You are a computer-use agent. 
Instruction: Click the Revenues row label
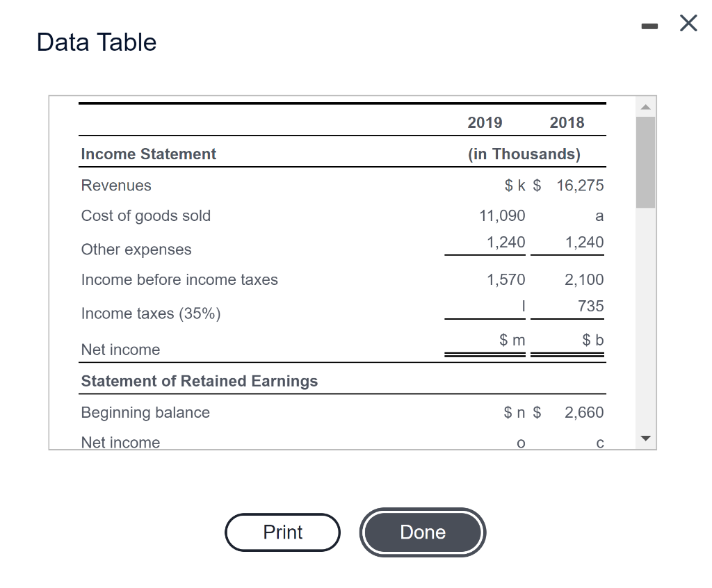point(115,185)
